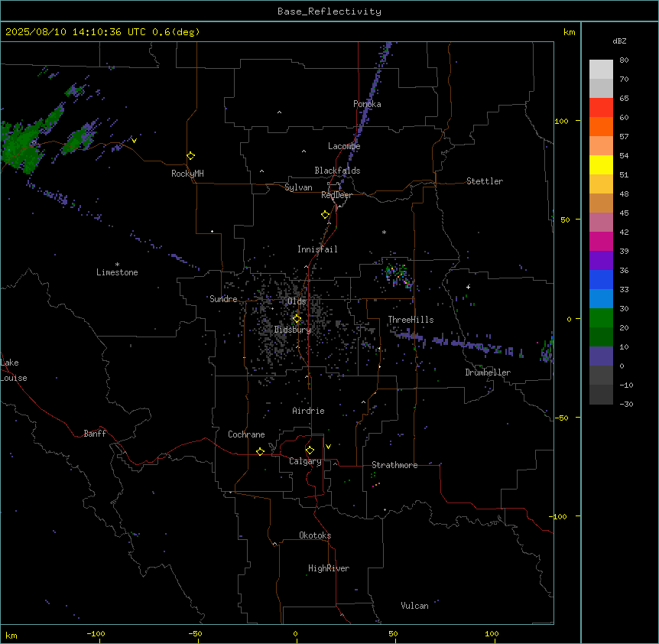The image size is (659, 644).
Task: Click the red 65 dBZ legend swatch
Action: (x=601, y=107)
